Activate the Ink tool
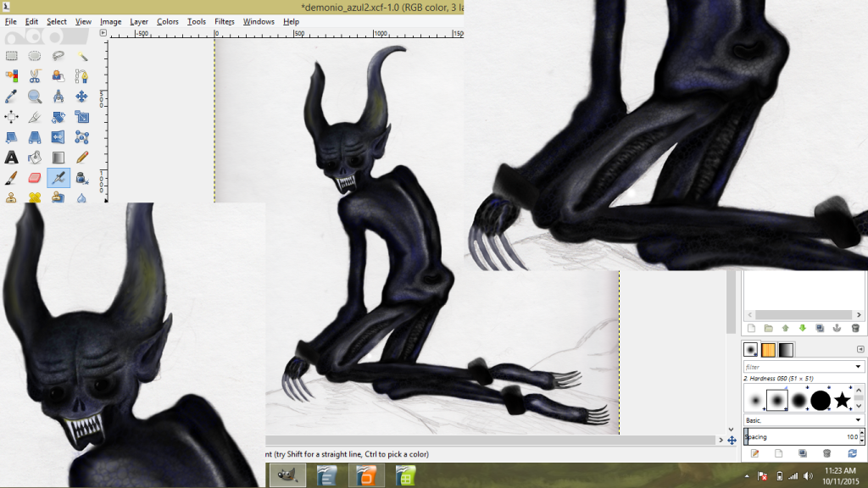868x488 pixels. coord(81,178)
